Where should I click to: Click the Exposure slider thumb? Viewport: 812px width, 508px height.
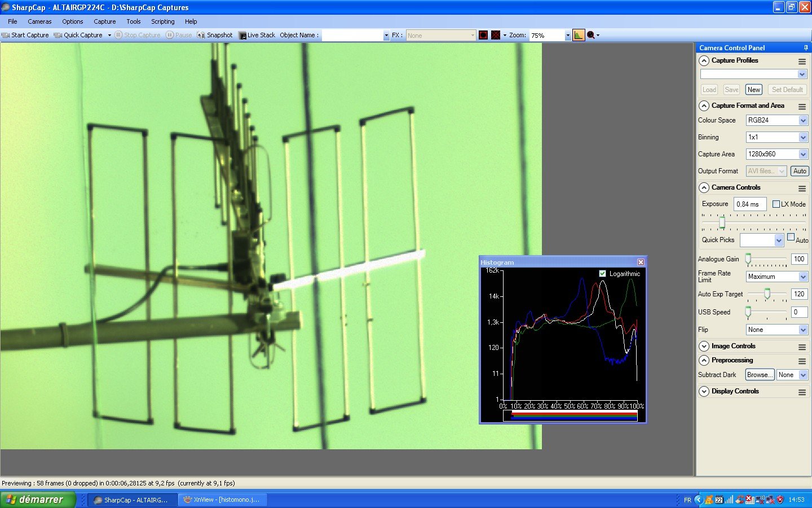click(722, 223)
